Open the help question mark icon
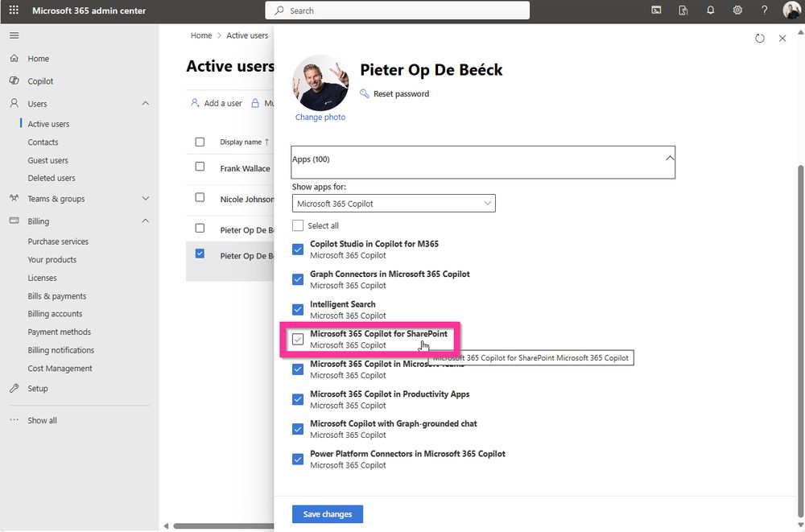 [765, 10]
